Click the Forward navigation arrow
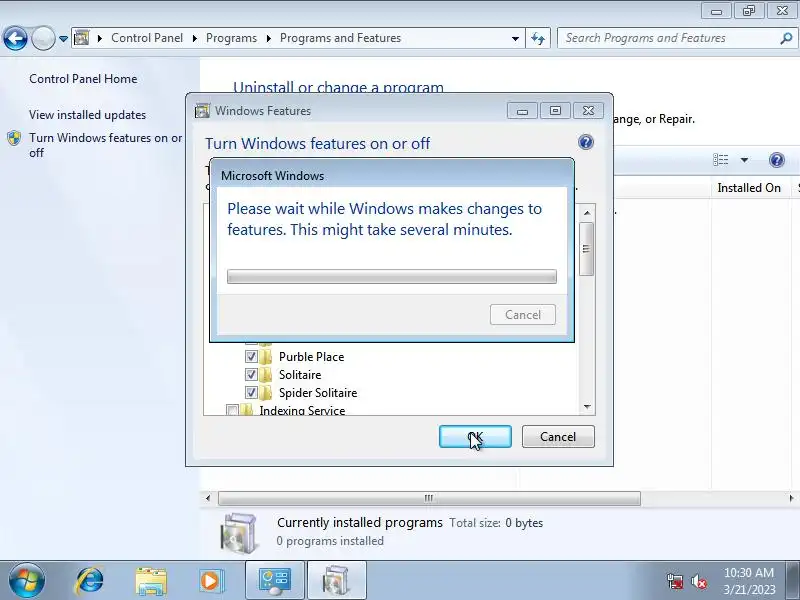Screen dimensions: 800x600 click(43, 38)
